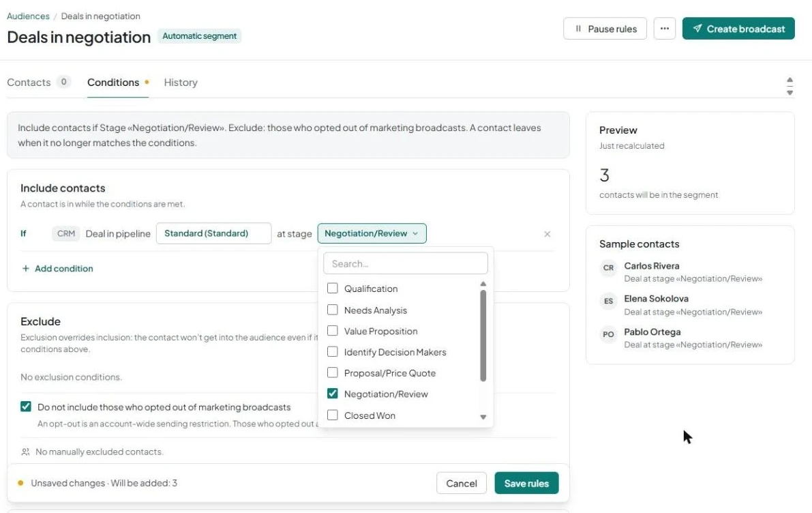
Task: Click the dropdown list scroll-down arrow
Action: coord(483,417)
